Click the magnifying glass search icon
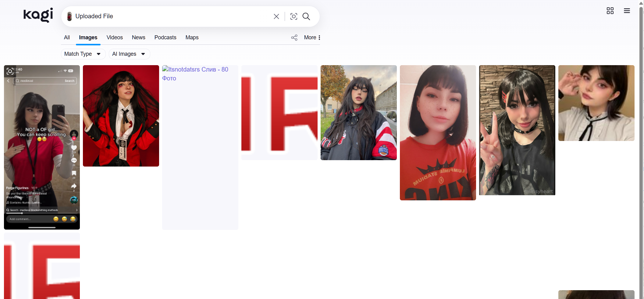 pyautogui.click(x=306, y=16)
